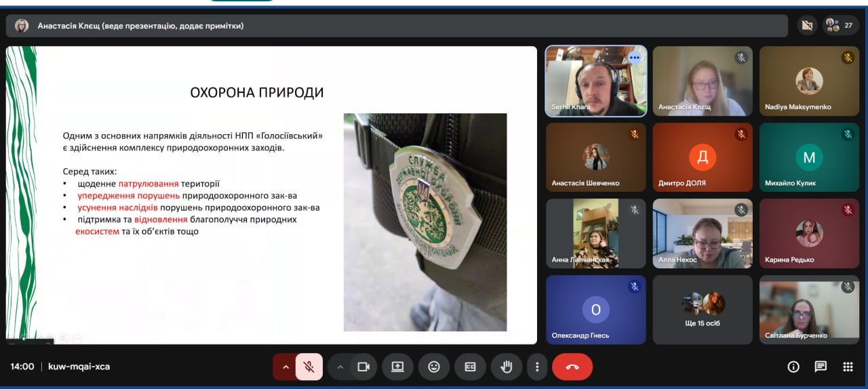The image size is (868, 389).
Task: Expand video settings chevron beside camera
Action: point(340,367)
